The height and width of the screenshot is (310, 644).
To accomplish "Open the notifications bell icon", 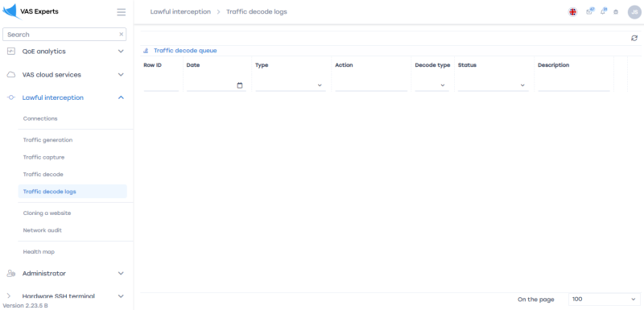I will 603,11.
